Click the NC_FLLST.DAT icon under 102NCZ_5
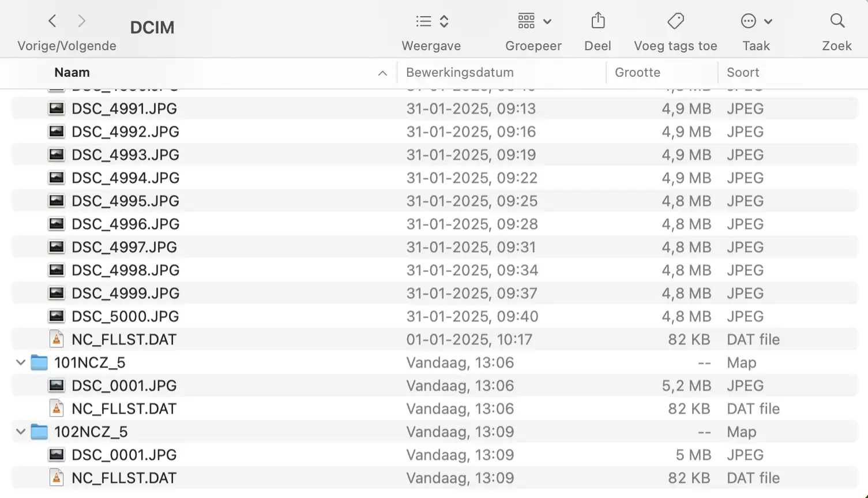Viewport: 868px width, 498px height. (57, 478)
